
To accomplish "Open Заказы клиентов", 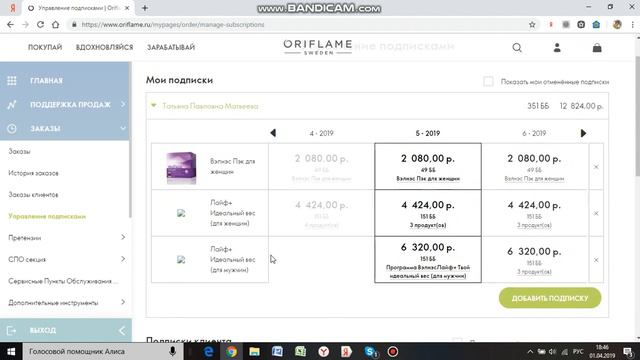I will (x=33, y=195).
